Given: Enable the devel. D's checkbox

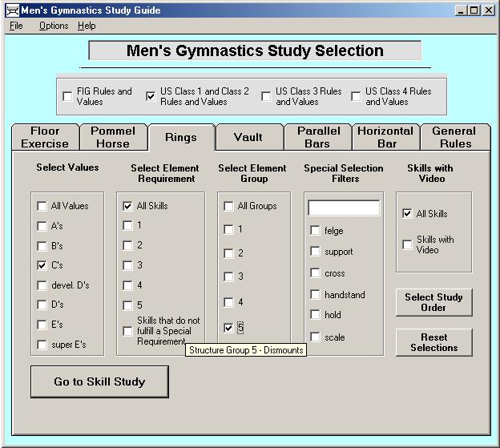Looking at the screenshot, I should click(42, 285).
